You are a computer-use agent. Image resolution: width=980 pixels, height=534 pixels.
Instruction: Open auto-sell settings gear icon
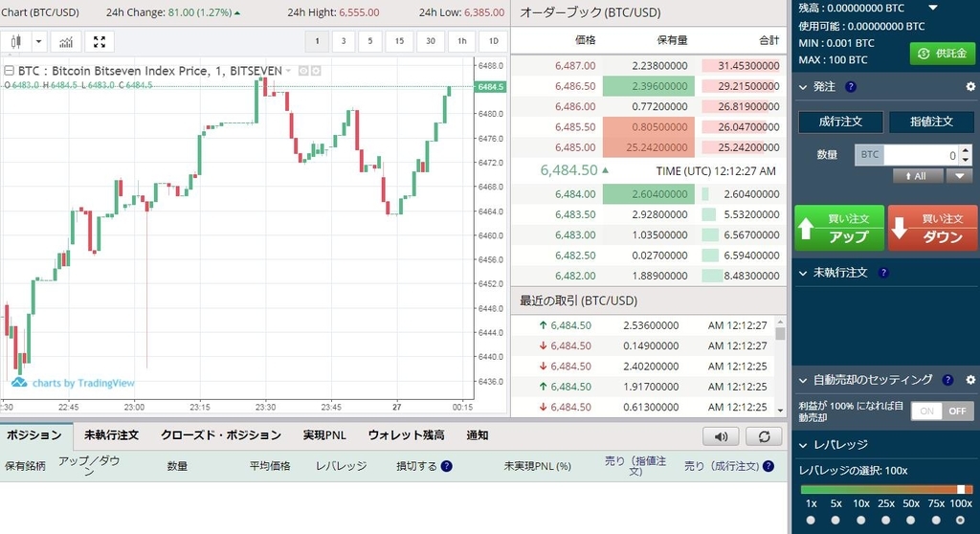tap(970, 380)
